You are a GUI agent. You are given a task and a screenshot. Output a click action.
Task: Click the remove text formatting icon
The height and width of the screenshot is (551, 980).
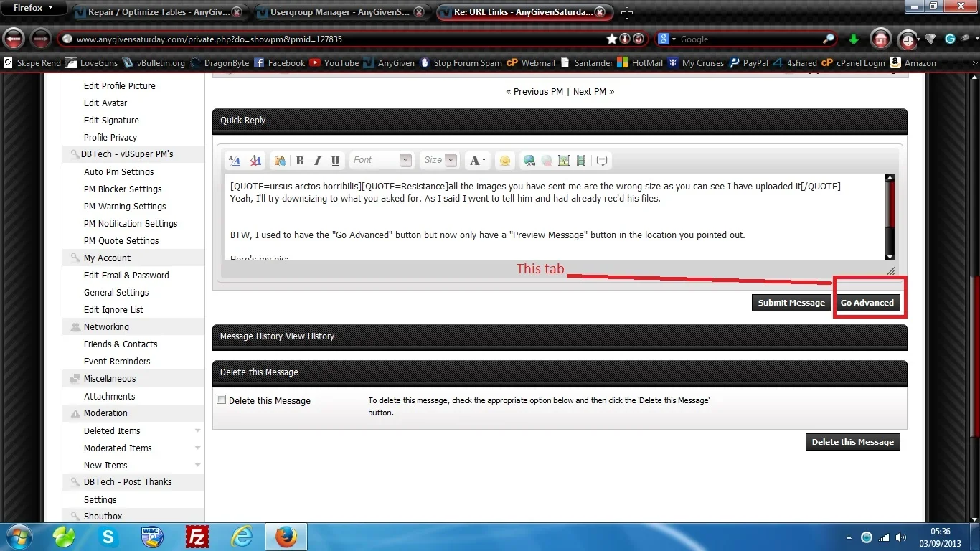pos(255,161)
